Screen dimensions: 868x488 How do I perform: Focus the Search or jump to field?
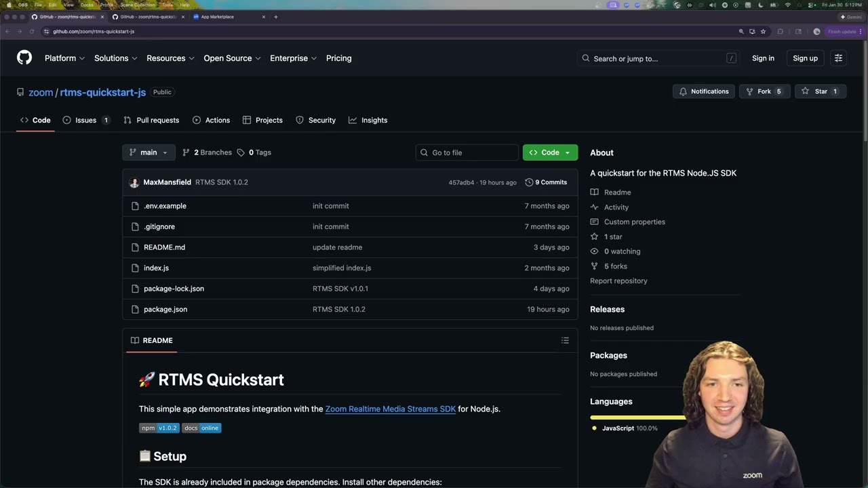pyautogui.click(x=658, y=58)
